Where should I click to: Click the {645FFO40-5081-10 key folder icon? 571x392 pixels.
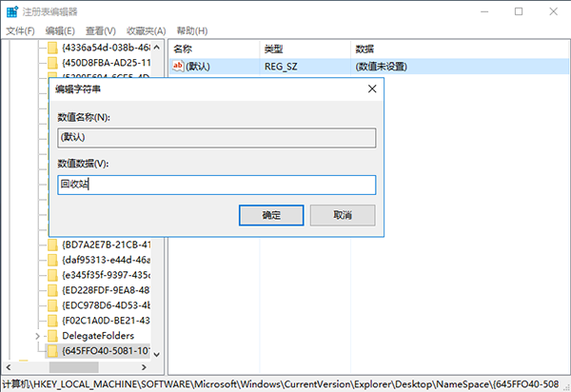(52, 351)
